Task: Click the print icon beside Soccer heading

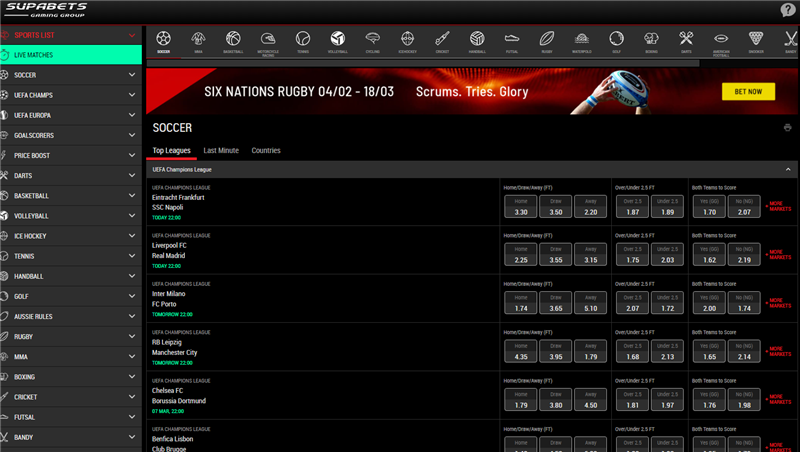Action: [787, 128]
